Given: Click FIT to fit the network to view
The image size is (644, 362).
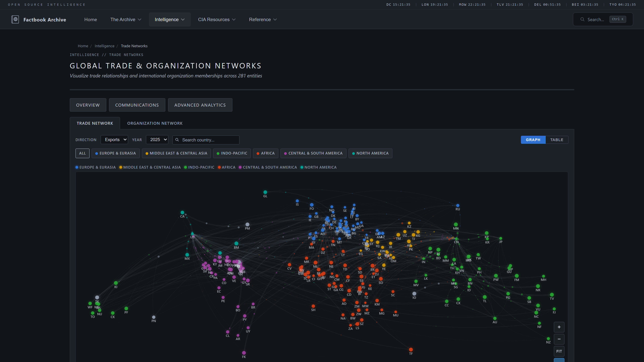Looking at the screenshot, I should (x=559, y=351).
